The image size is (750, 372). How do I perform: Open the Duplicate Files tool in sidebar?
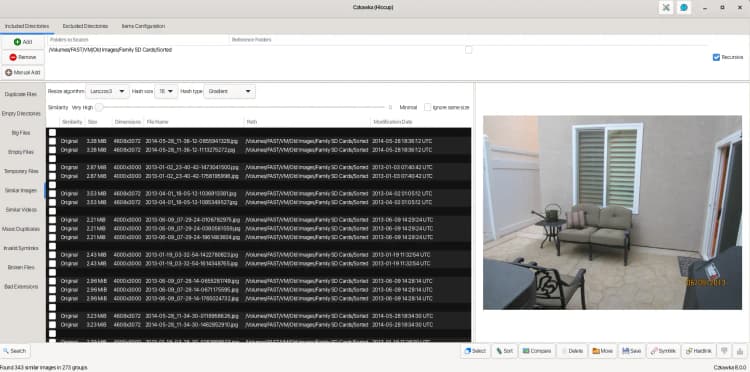pos(21,94)
